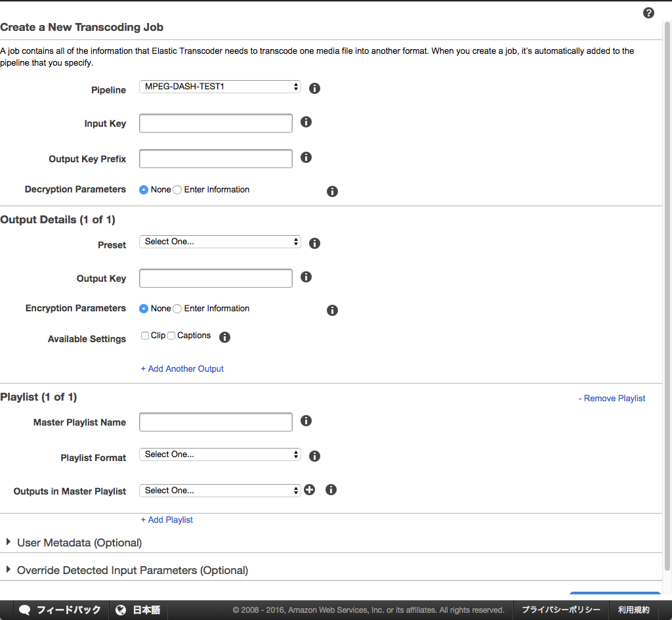Expand User Metadata (Optional) section
The height and width of the screenshot is (620, 672).
[x=79, y=542]
